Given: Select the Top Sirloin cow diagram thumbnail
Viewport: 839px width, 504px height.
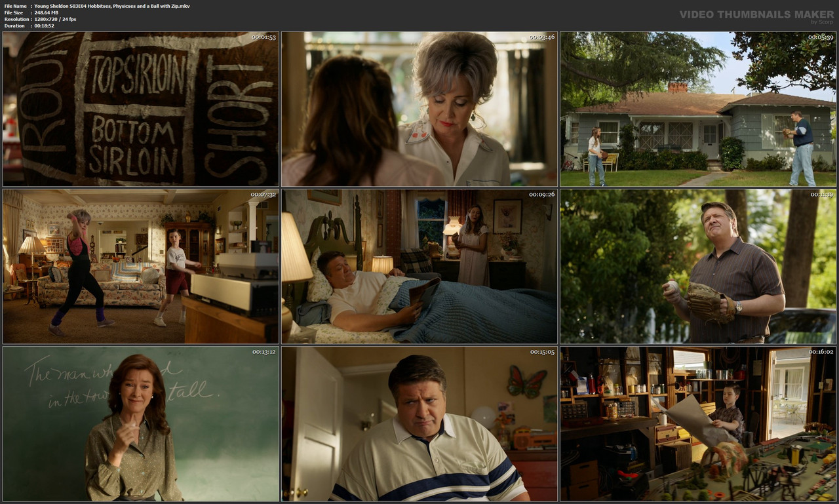Looking at the screenshot, I should click(141, 109).
